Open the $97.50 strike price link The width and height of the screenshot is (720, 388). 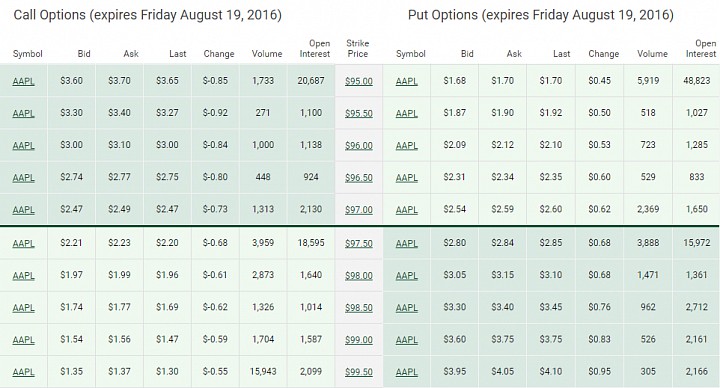(359, 243)
